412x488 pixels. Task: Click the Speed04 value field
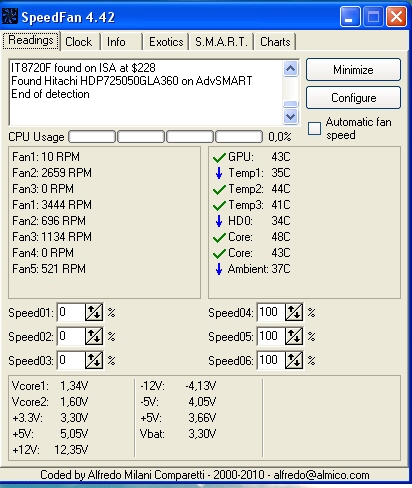click(x=271, y=312)
